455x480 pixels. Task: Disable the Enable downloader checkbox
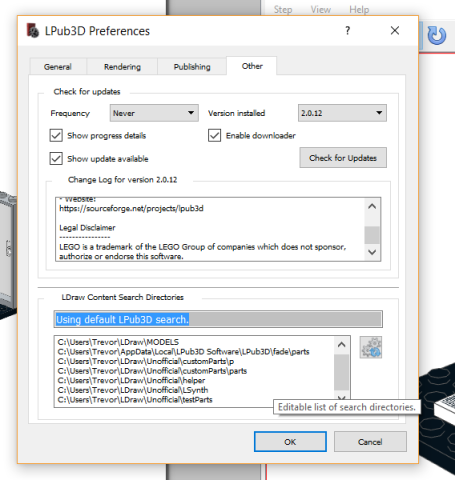tap(214, 136)
